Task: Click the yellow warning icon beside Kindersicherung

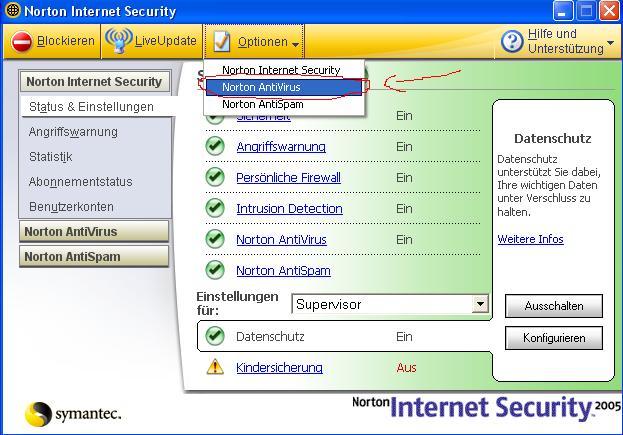Action: click(215, 367)
